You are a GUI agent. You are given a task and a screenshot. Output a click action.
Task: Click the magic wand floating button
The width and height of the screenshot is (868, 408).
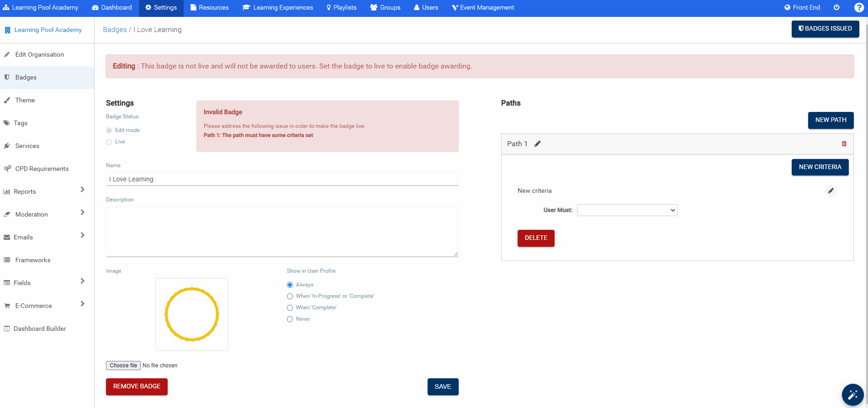852,395
